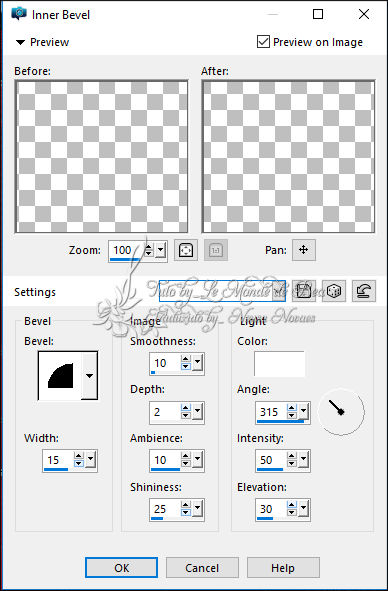Increase the Smoothness value with up arrow
The height and width of the screenshot is (591, 388).
[x=186, y=359]
